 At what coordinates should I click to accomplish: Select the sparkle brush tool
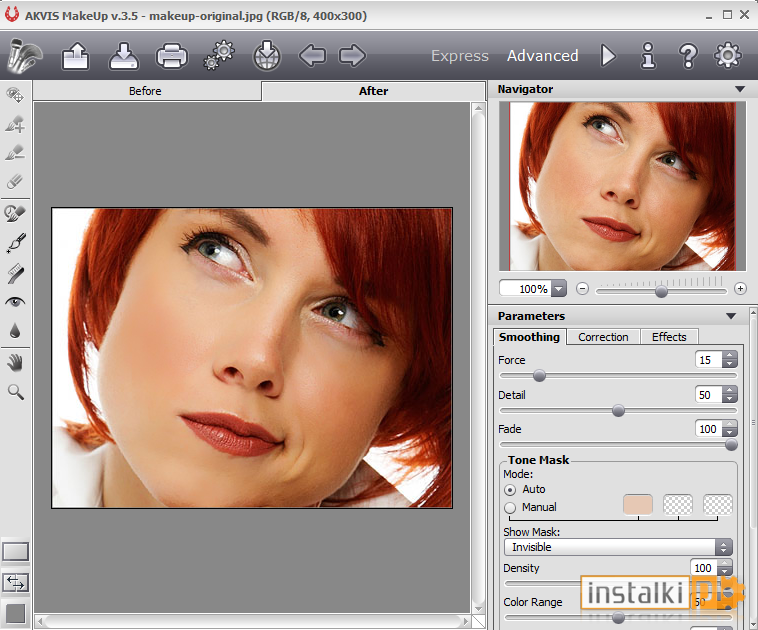click(x=16, y=243)
